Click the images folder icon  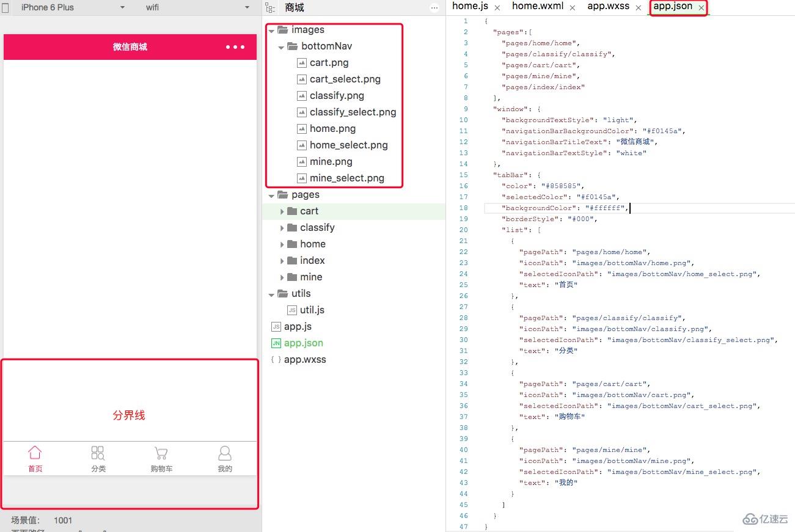282,29
